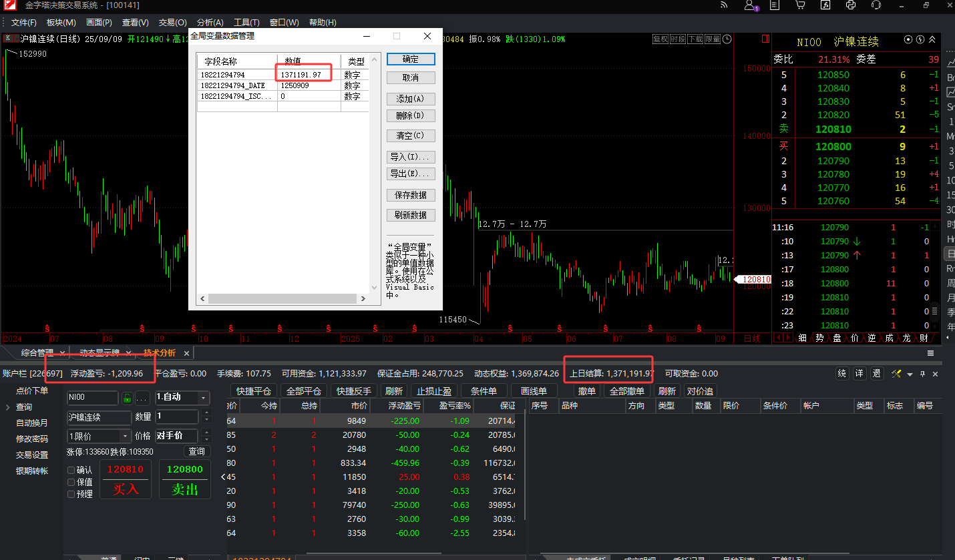Open the 分析(A) menu
955x560 pixels.
pyautogui.click(x=210, y=23)
